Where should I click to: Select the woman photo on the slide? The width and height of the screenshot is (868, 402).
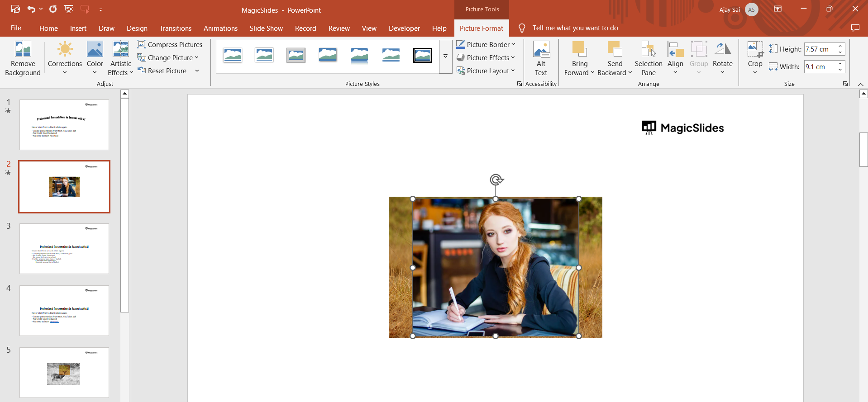point(496,268)
